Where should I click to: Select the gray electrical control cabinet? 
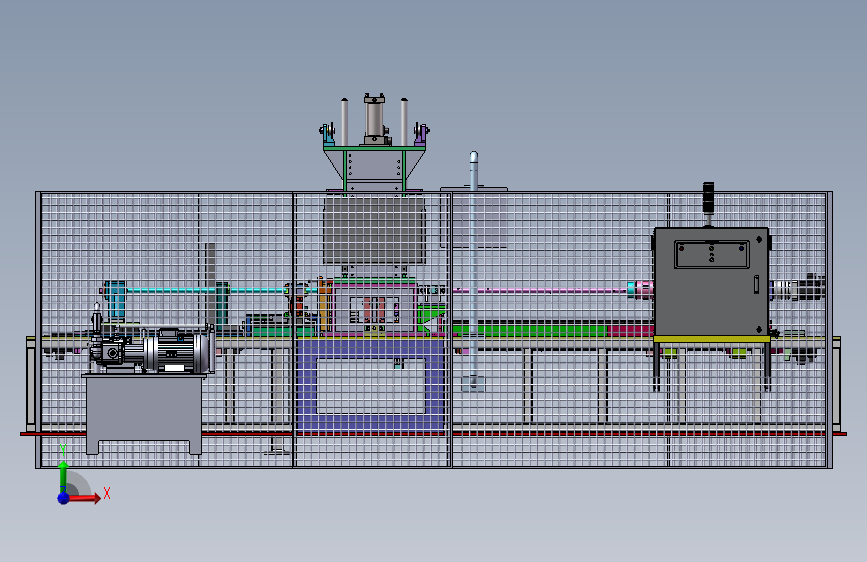click(711, 282)
